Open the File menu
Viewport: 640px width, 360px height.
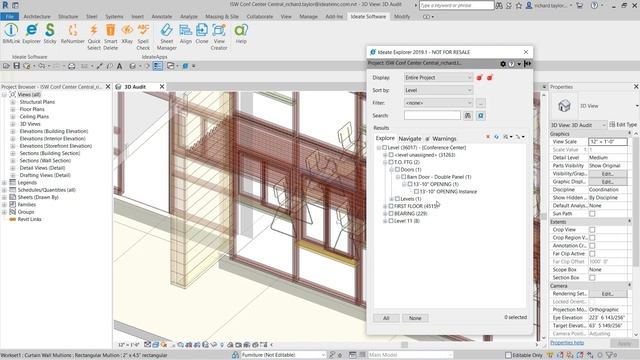pyautogui.click(x=9, y=16)
